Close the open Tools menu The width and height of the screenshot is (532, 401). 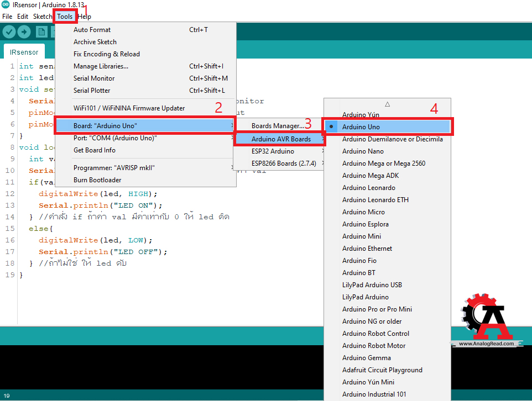(x=65, y=16)
